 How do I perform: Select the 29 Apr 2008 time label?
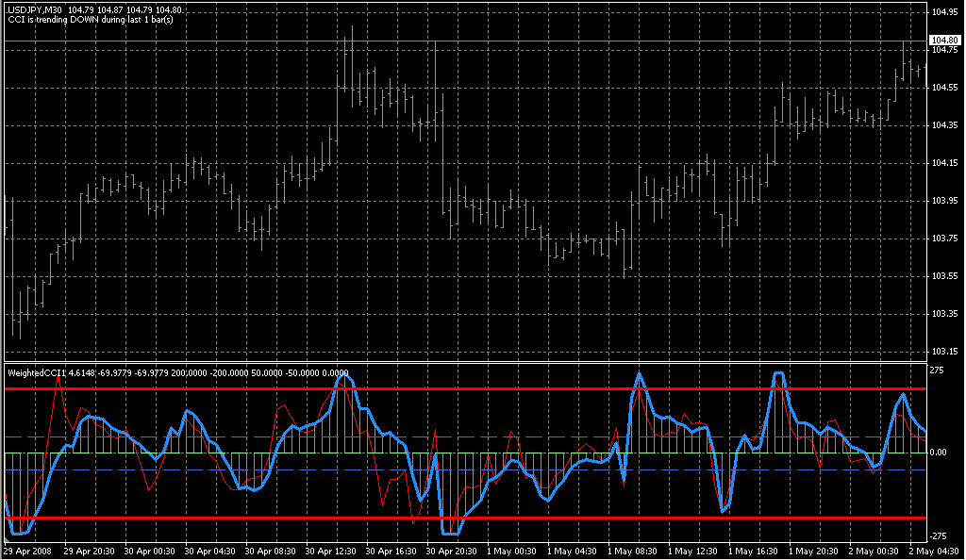[26, 551]
